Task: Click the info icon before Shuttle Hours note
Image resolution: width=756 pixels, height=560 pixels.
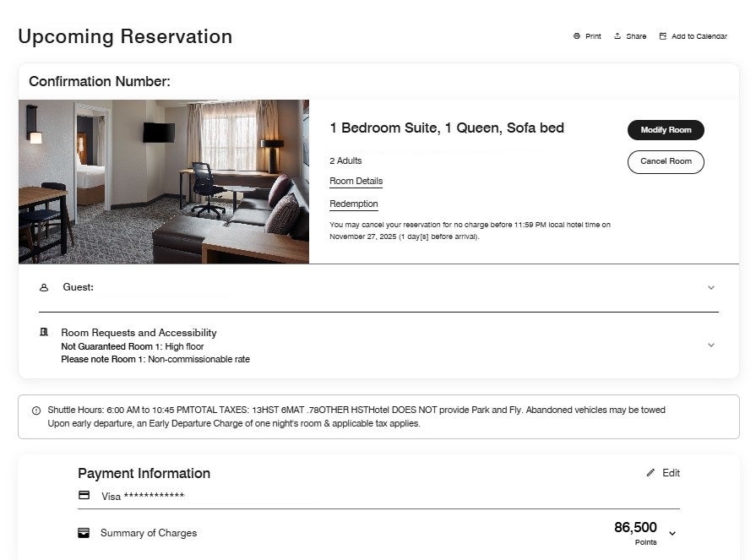Action: click(x=35, y=409)
